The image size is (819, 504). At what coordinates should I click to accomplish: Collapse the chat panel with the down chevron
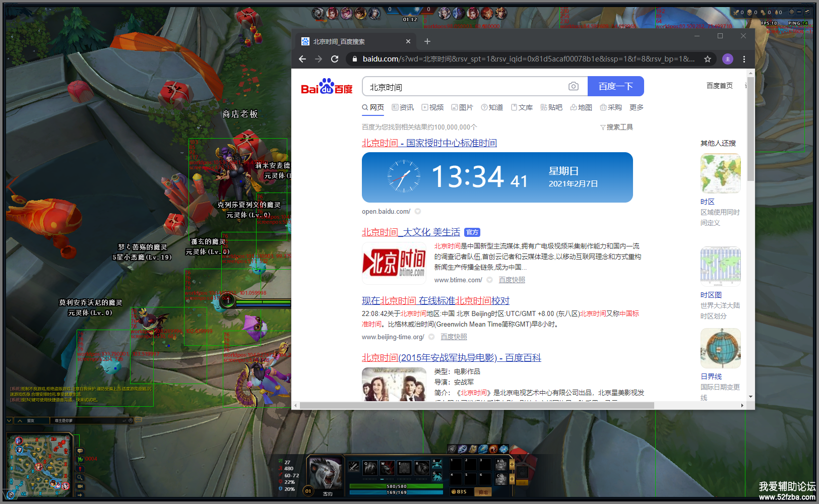9,420
